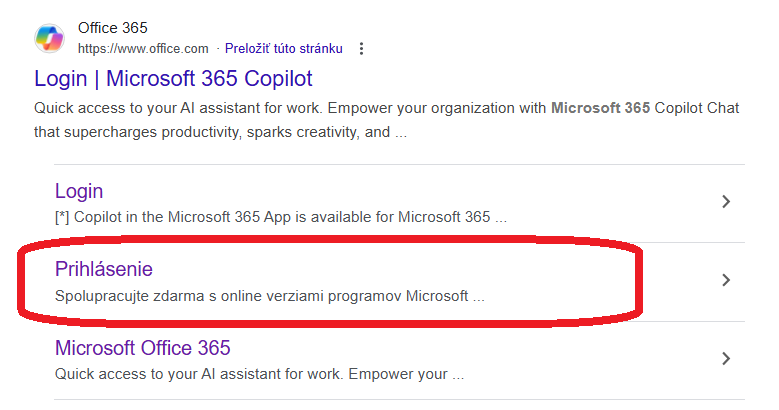Click the snippet text under Microsoft Office 365
The height and width of the screenshot is (410, 779).
point(259,376)
